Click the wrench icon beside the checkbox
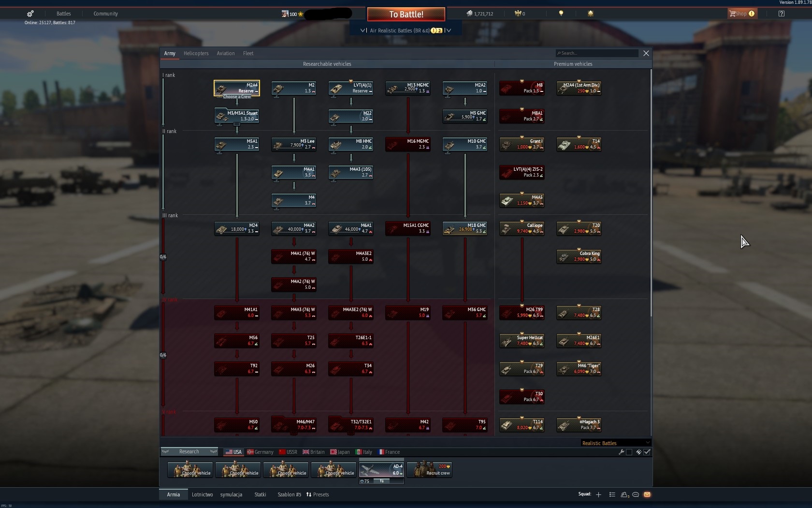Viewport: 812px width, 508px height. 622,452
